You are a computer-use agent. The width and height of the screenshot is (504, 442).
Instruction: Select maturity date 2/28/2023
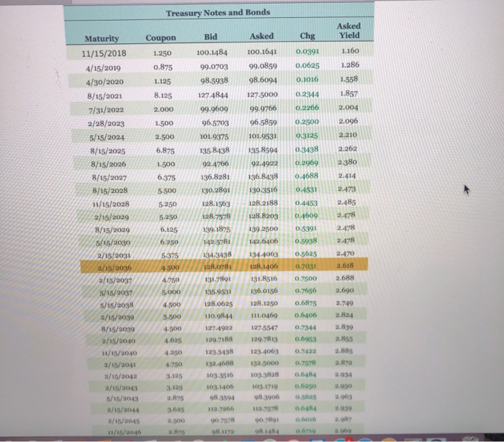click(106, 123)
